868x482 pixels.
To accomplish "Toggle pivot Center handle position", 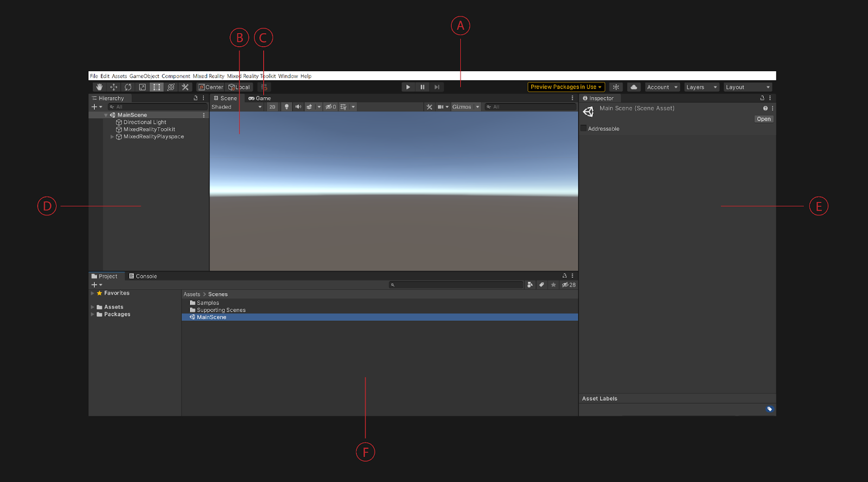I will 210,87.
